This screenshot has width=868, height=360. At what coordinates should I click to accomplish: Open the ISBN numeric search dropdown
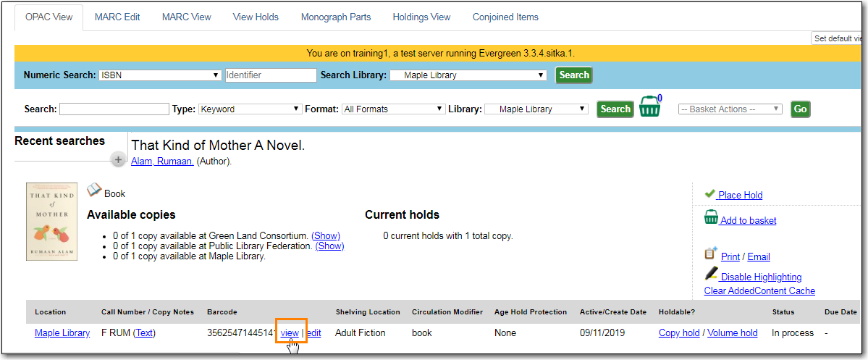coord(161,75)
